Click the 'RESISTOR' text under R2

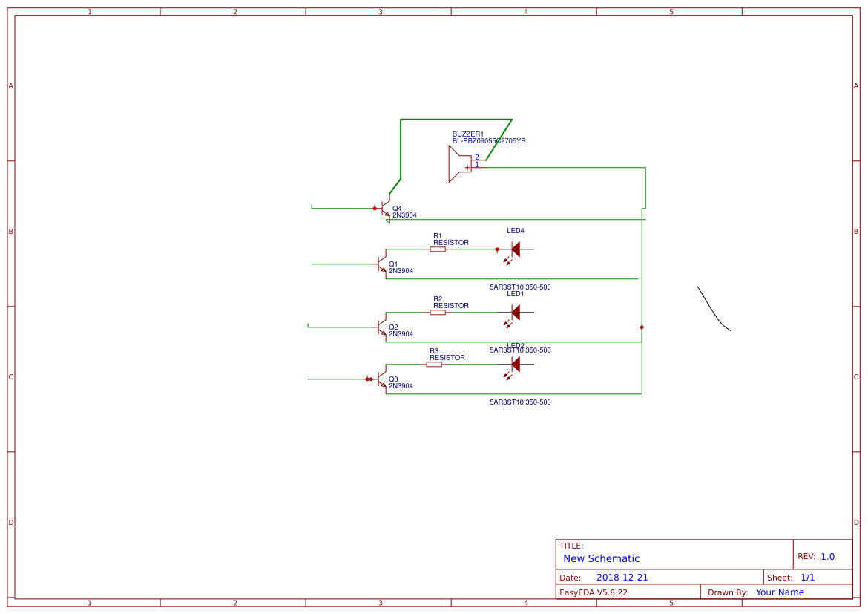(451, 306)
